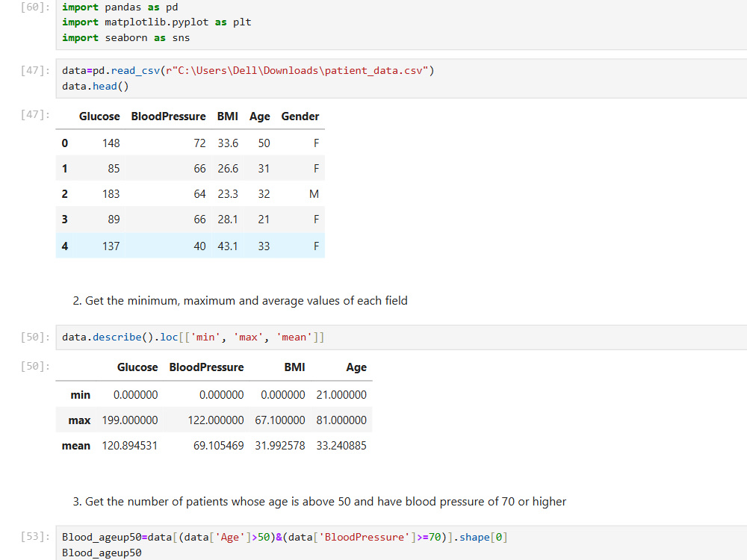
Task: Click age value 50 in row 0
Action: coord(264,143)
